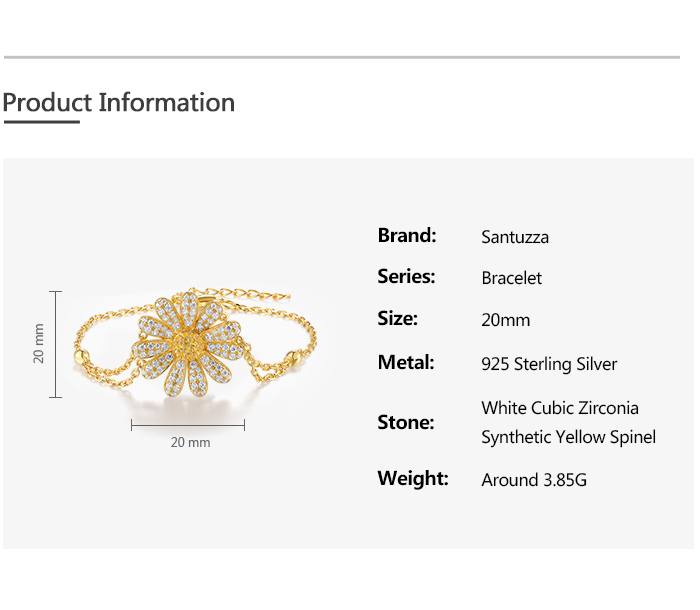
Task: Click the Around 3.85G weight value
Action: click(x=534, y=480)
